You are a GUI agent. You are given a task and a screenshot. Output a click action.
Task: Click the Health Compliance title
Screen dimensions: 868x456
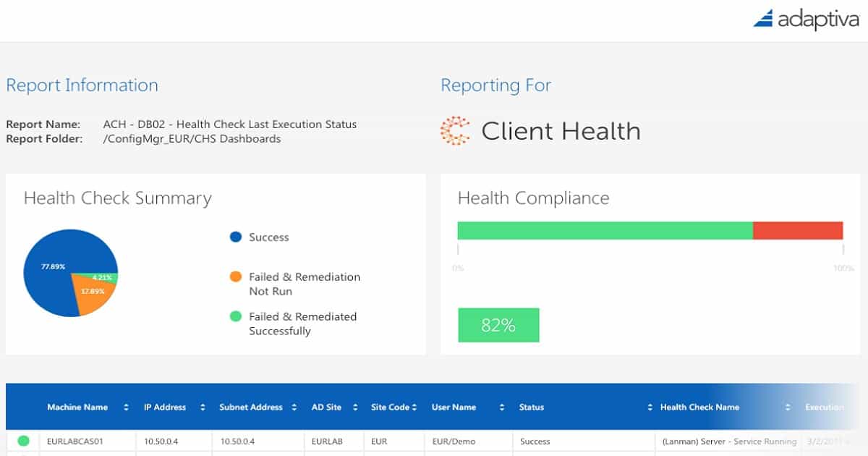tap(534, 198)
